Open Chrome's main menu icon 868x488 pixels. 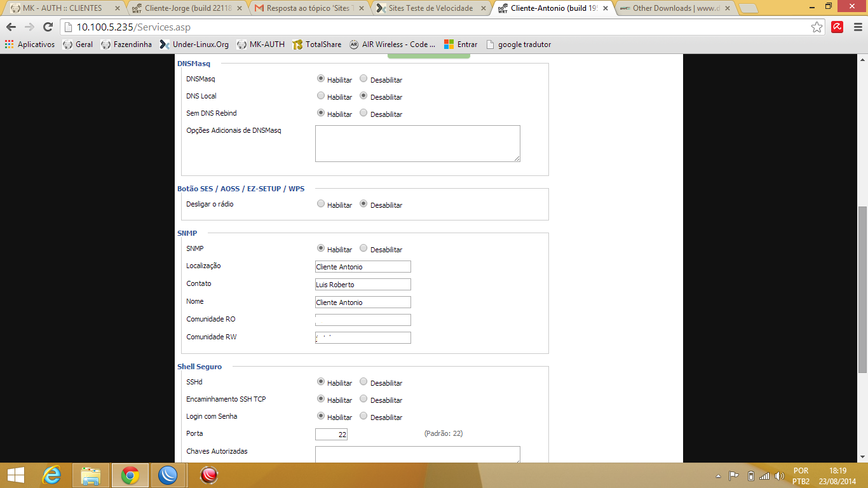[857, 27]
